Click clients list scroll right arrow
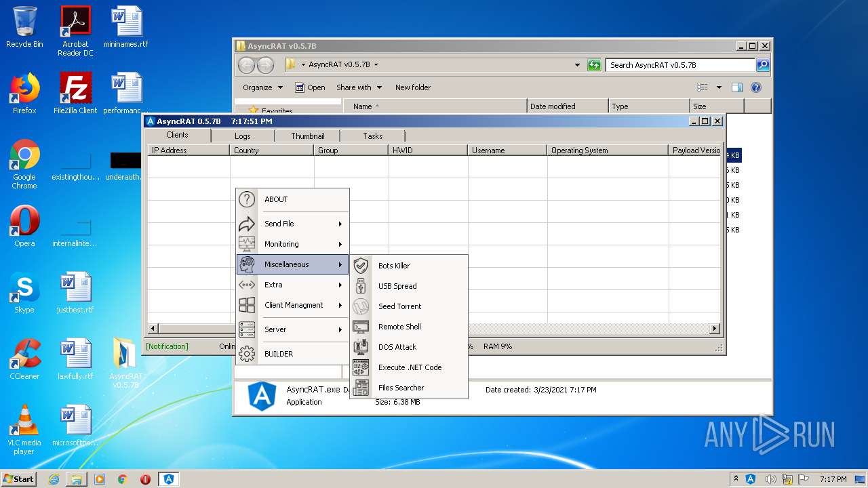 coord(714,329)
